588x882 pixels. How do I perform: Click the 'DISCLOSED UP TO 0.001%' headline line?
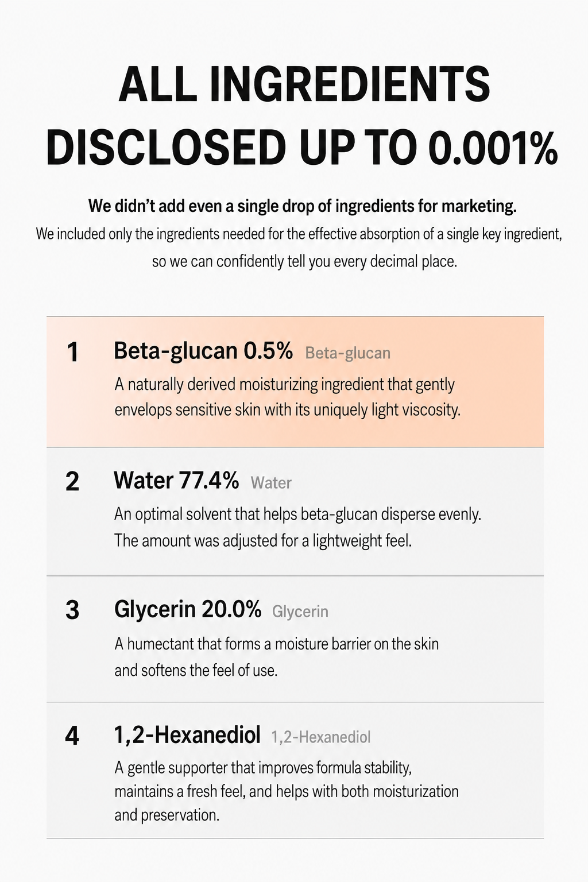(301, 147)
